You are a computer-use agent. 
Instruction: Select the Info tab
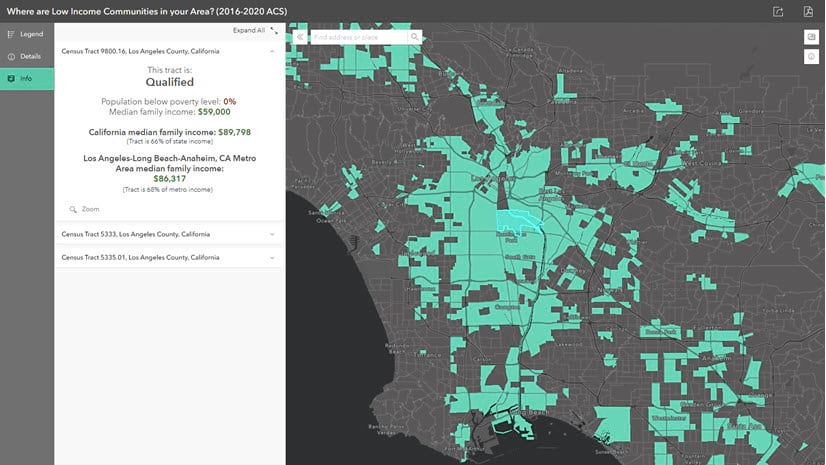[27, 78]
